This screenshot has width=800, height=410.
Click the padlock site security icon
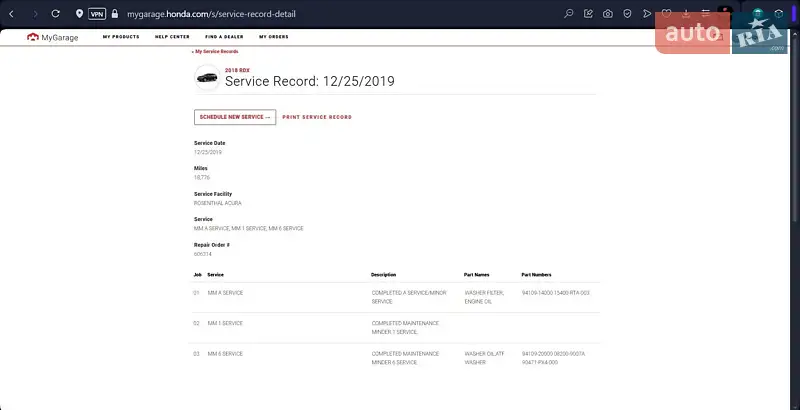tap(115, 14)
